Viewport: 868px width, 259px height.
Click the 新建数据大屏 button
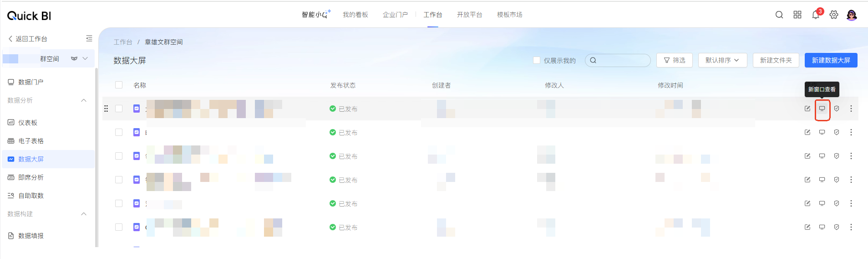click(x=831, y=60)
